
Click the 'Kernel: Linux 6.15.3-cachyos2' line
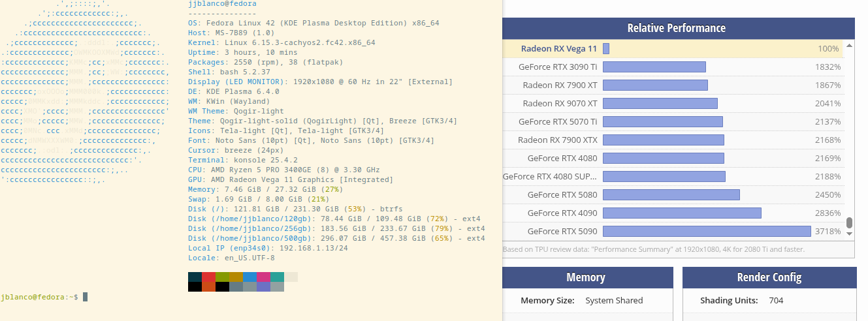[x=281, y=42]
